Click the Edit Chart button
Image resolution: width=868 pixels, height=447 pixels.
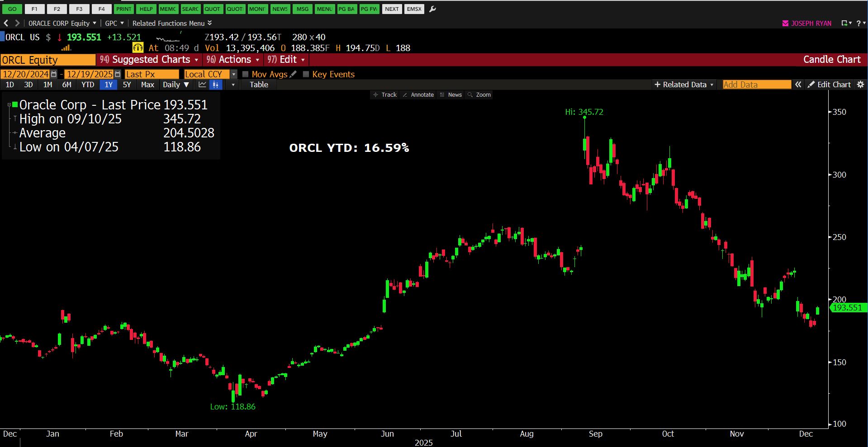pyautogui.click(x=830, y=85)
